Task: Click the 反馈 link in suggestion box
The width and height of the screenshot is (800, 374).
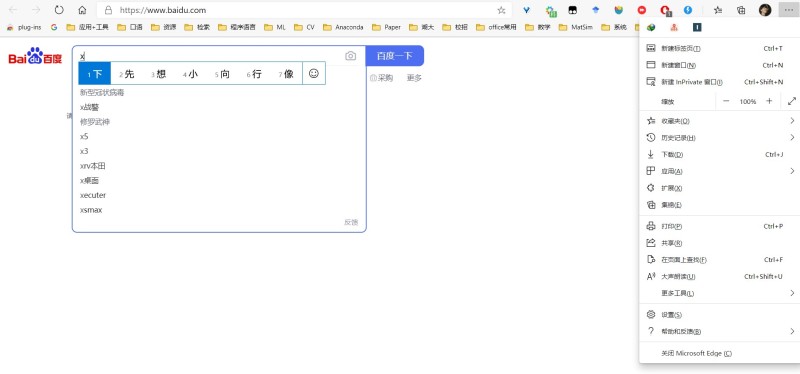Action: point(351,222)
